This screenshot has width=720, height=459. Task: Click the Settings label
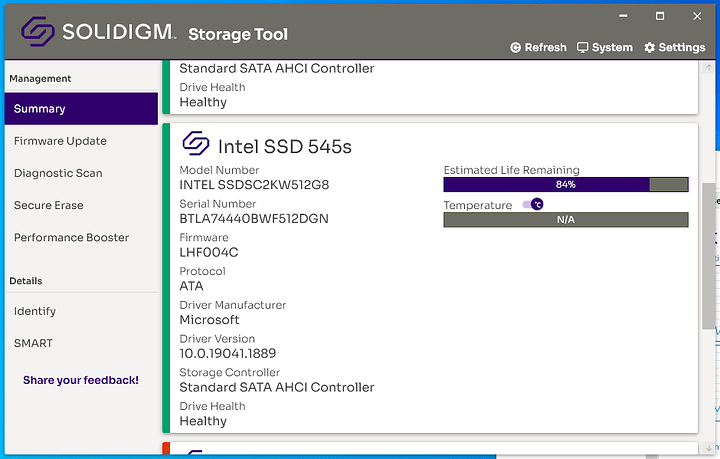682,48
